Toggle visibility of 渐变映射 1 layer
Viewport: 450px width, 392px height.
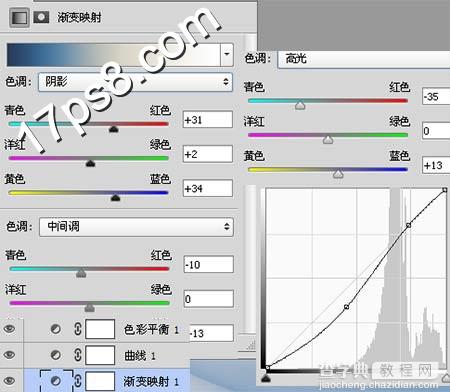[x=9, y=380]
